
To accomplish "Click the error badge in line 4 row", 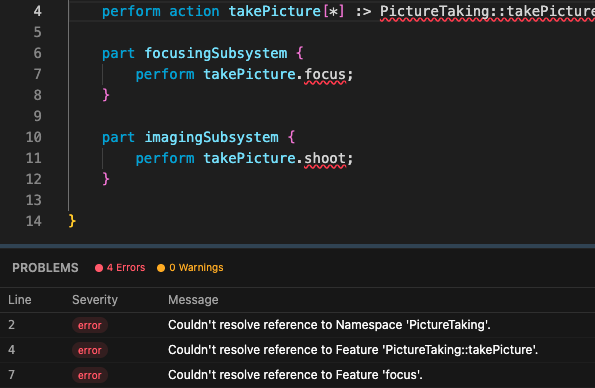I will click(x=90, y=350).
